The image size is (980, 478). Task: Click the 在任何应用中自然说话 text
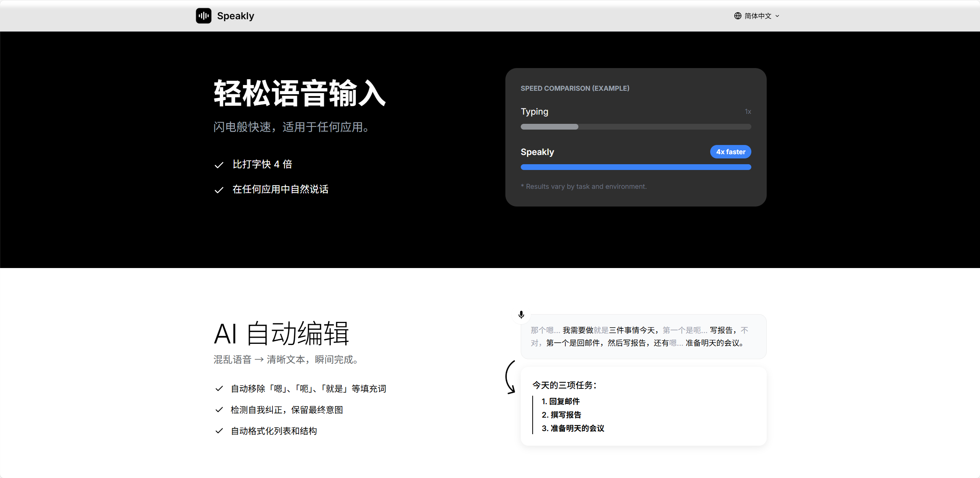coord(281,189)
